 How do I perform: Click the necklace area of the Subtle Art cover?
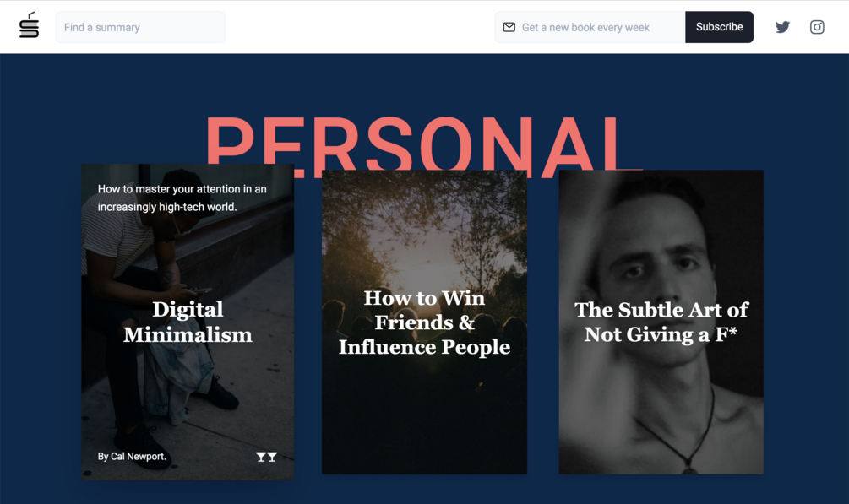[677, 433]
